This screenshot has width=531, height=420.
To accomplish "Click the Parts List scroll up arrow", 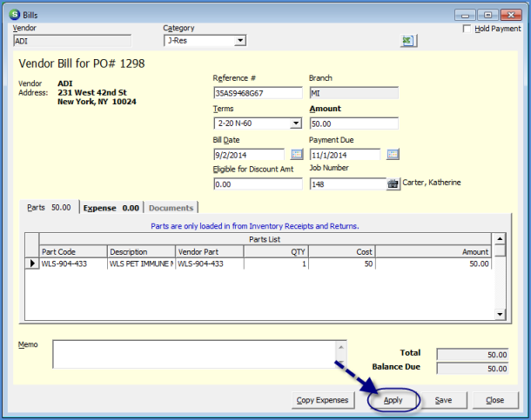I will 500,239.
